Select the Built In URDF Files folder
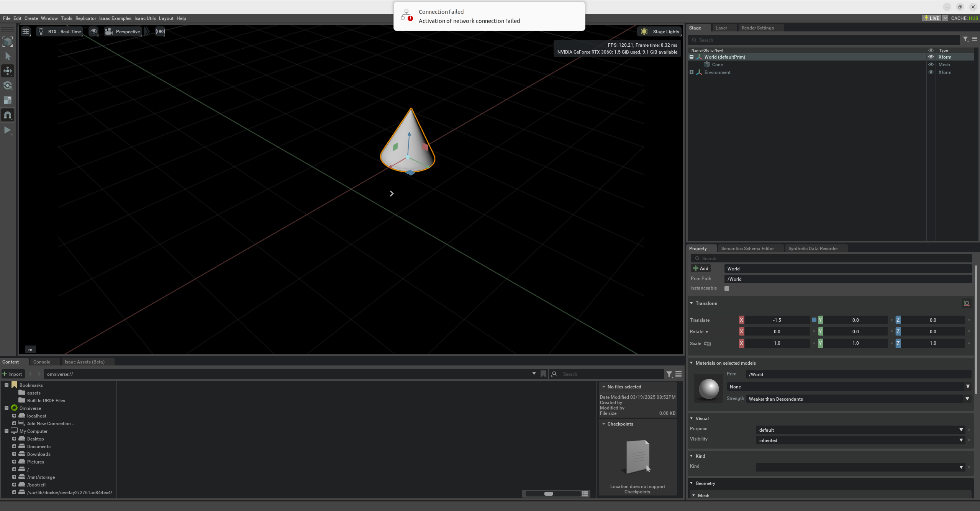980x511 pixels. pos(46,401)
